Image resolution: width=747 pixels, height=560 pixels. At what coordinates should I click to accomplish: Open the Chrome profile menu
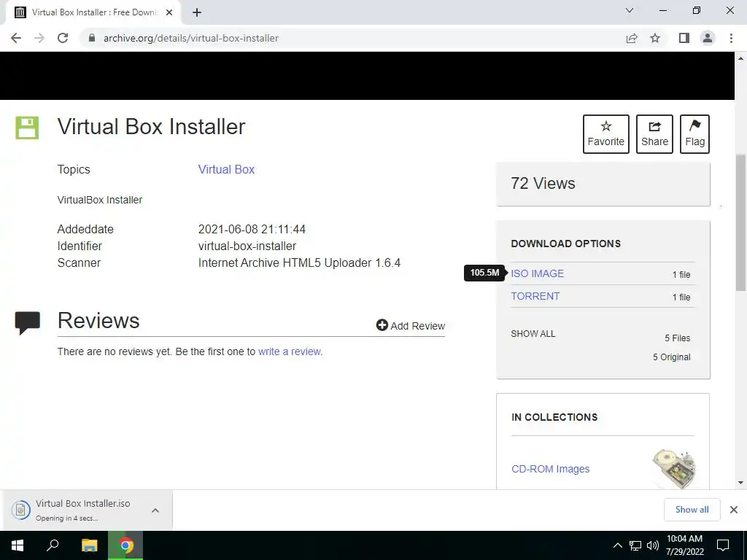pyautogui.click(x=708, y=38)
